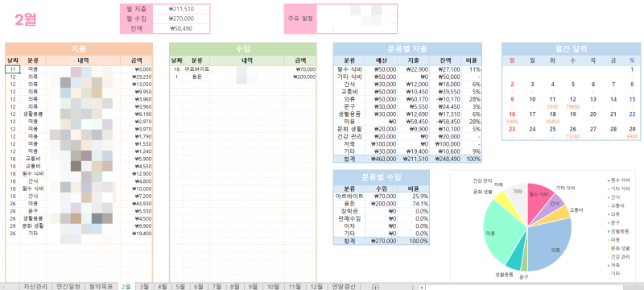644x290 pixels.
Task: Open the 12월 sheet tab
Action: 316,286
